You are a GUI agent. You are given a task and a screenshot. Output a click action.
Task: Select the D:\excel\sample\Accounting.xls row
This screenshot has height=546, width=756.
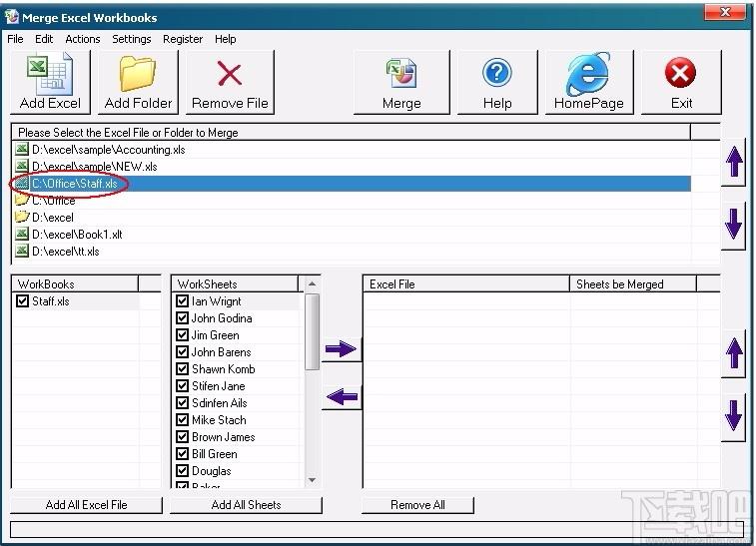352,150
